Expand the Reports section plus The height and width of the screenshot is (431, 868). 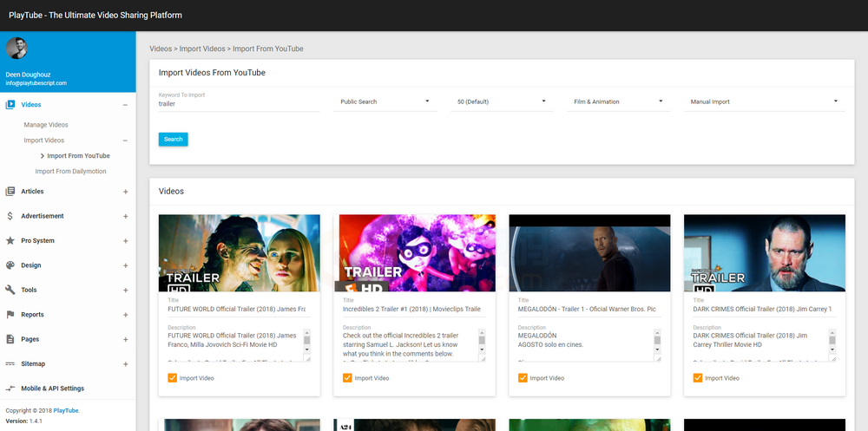click(x=125, y=315)
